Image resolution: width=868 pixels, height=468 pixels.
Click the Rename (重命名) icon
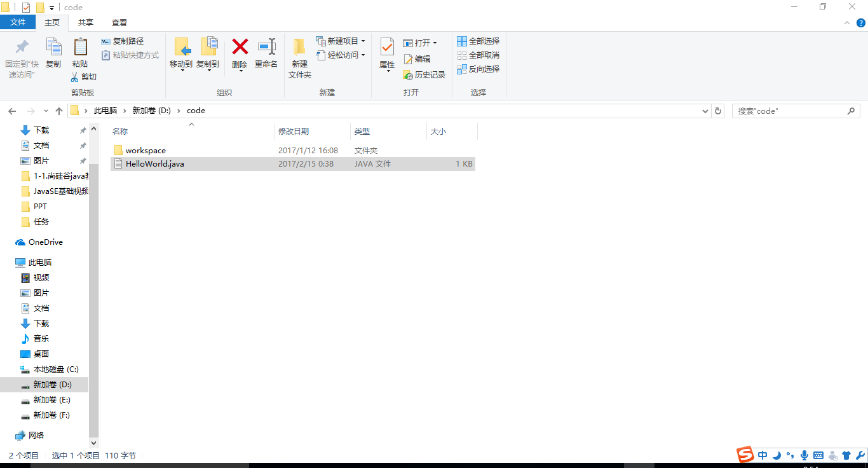pos(266,46)
